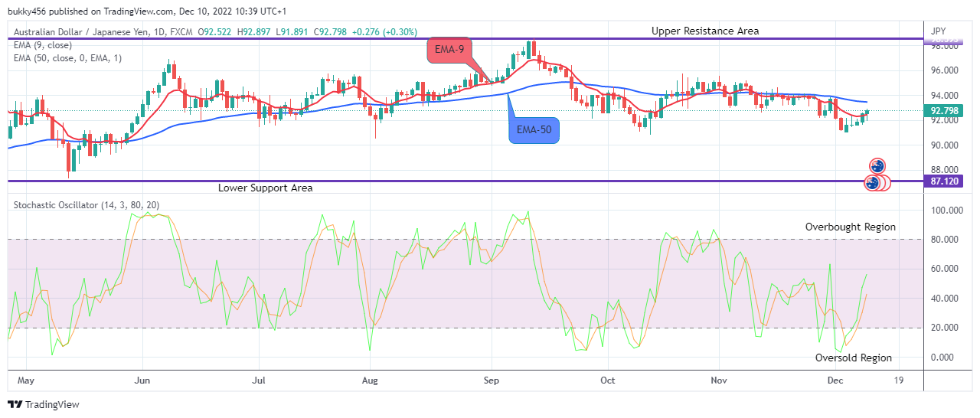Image resolution: width=980 pixels, height=418 pixels.
Task: Click the Aug label on the time axis
Action: click(370, 380)
